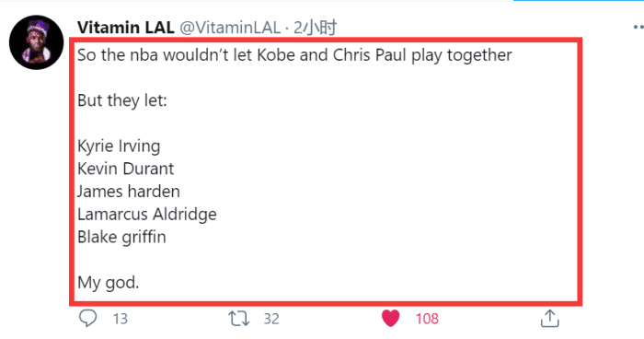Open the reply speech bubble icon
The width and height of the screenshot is (644, 339).
click(x=87, y=318)
